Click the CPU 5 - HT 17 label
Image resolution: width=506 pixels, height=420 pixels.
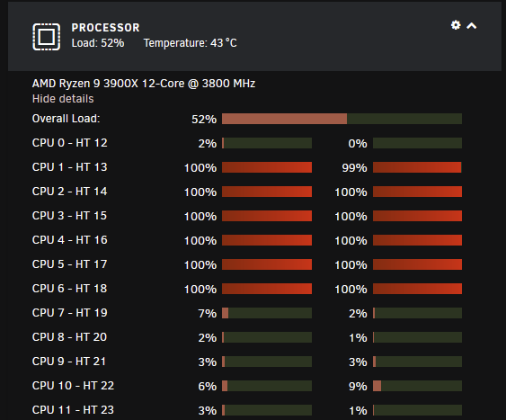click(70, 264)
